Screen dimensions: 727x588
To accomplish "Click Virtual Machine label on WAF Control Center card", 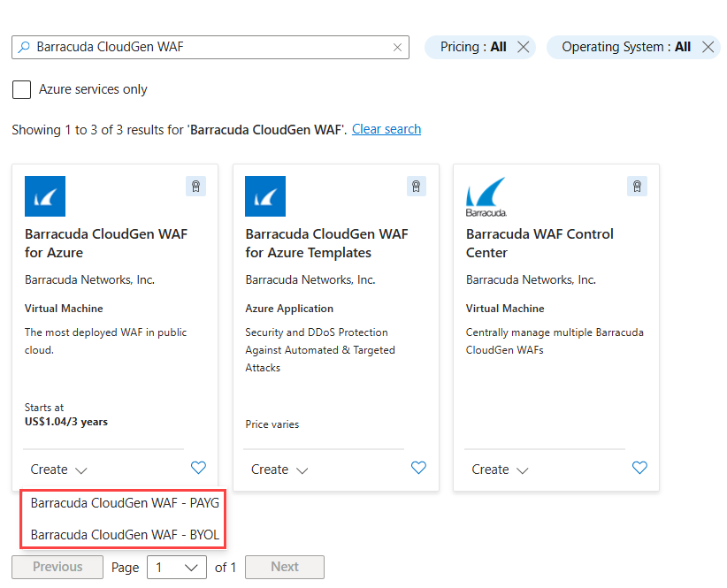I will click(505, 309).
